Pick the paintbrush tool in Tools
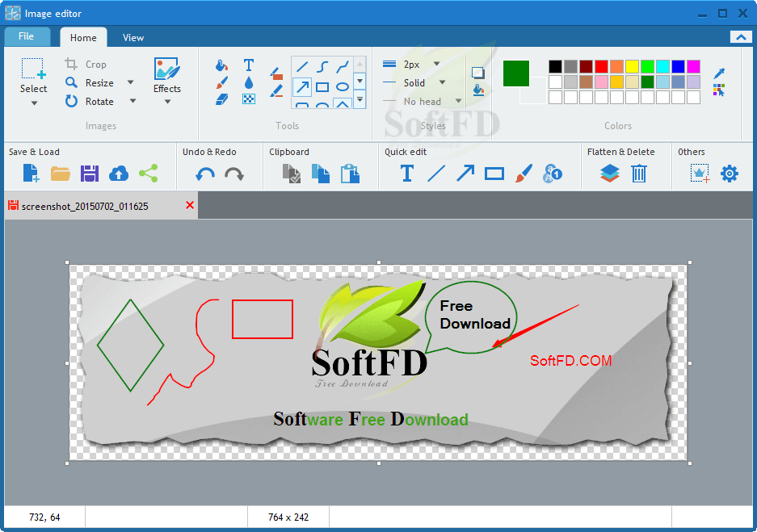Viewport: 757px width, 532px height. coord(221,82)
